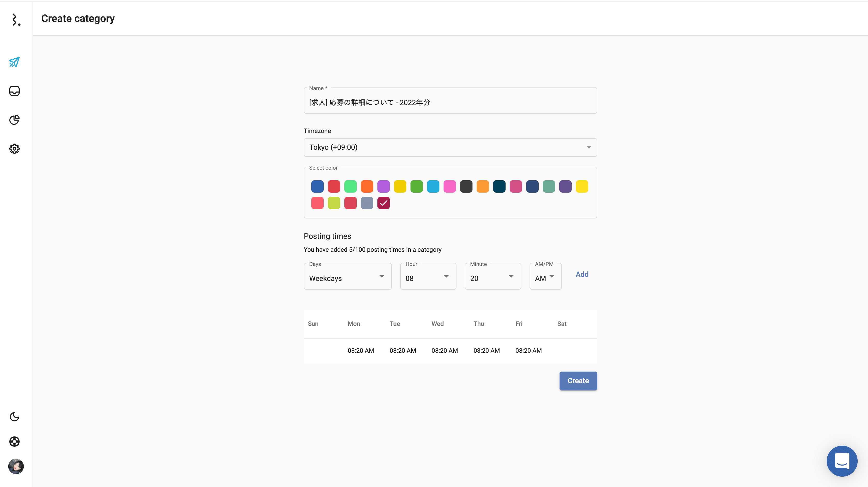Select the coral pink swatch in second row
Screen dimensions: 868x487
click(317, 203)
